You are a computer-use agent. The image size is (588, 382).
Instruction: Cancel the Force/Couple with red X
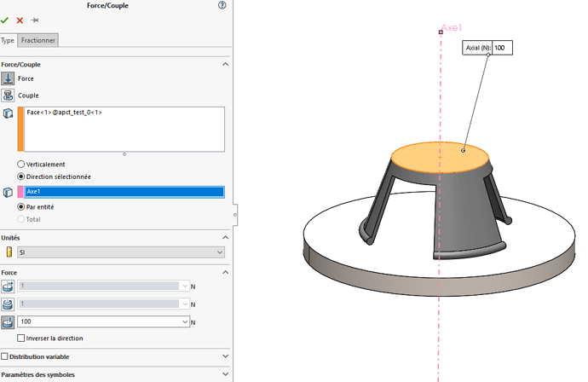click(20, 20)
